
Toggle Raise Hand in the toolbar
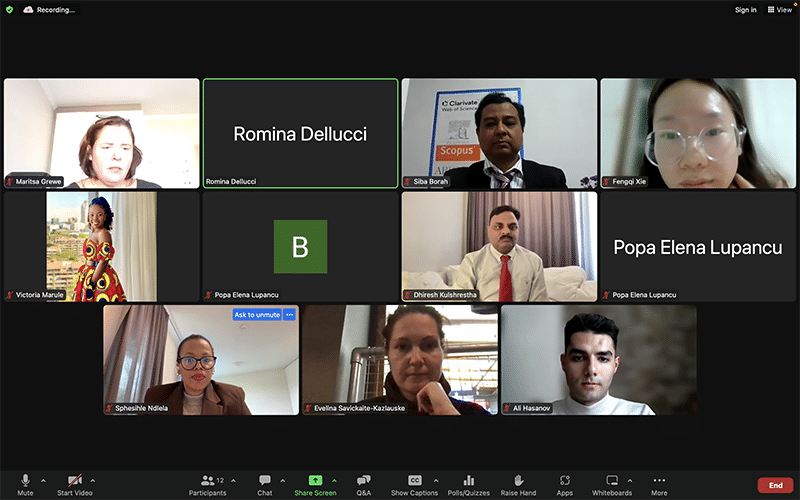[518, 484]
